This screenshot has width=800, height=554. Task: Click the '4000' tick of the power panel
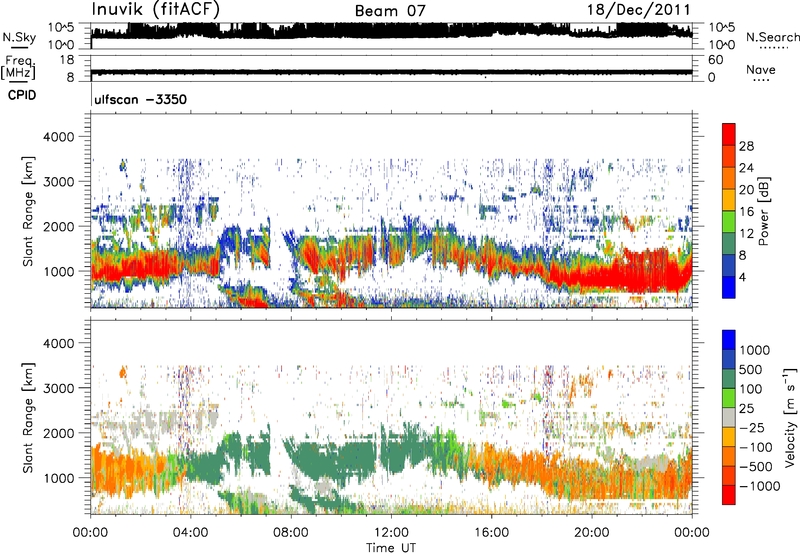pos(58,137)
